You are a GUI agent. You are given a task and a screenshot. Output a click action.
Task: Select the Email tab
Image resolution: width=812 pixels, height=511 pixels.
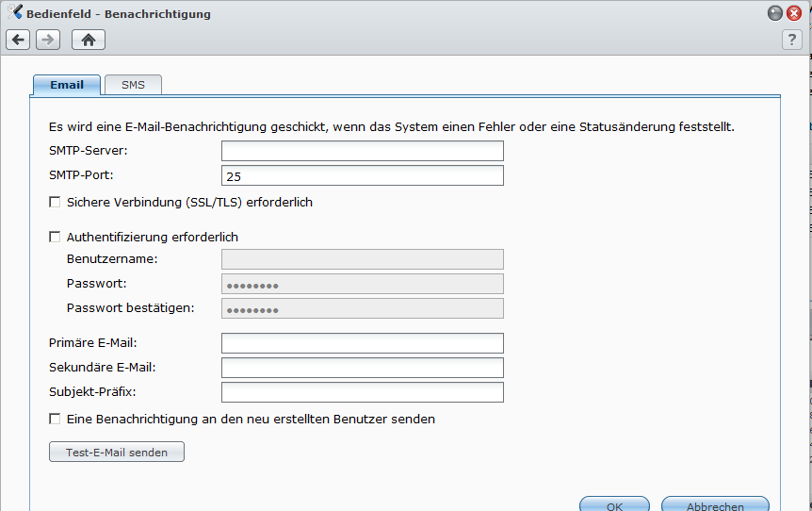tap(67, 85)
